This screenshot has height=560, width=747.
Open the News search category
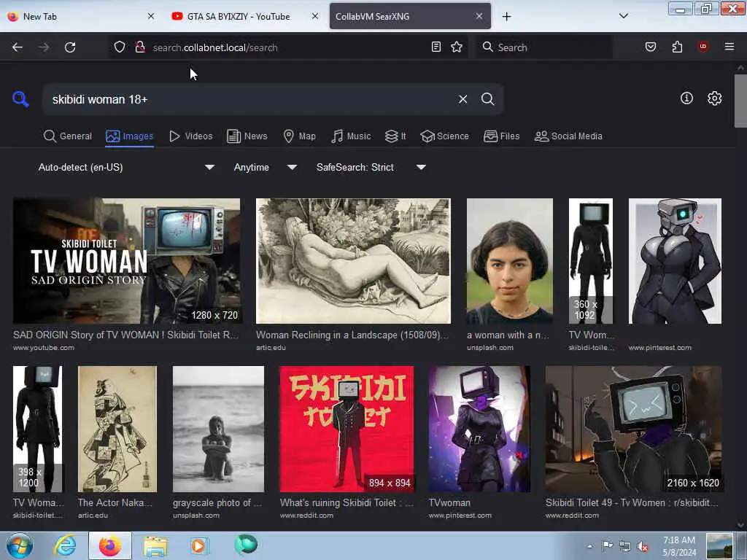[247, 136]
